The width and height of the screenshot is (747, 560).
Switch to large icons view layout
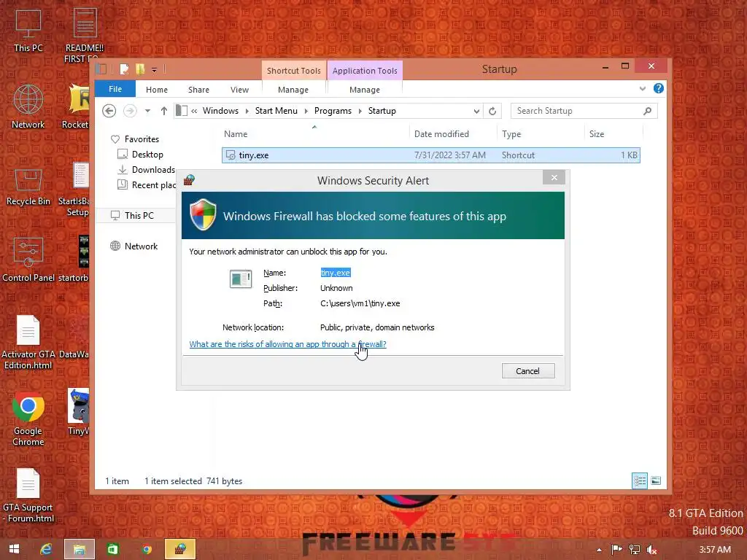coord(656,481)
